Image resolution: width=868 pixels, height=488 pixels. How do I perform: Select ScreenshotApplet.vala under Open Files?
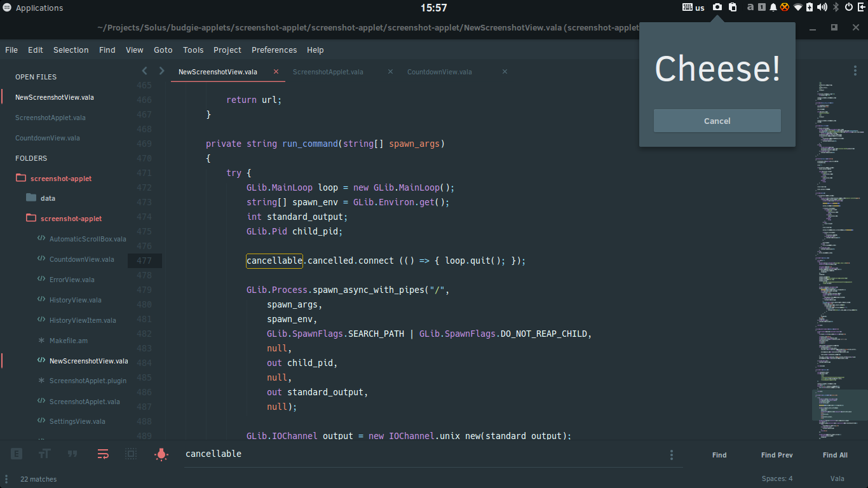[x=50, y=118]
